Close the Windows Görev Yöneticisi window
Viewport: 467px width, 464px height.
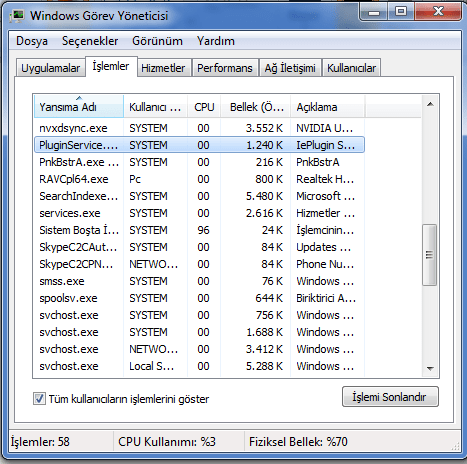click(x=438, y=12)
